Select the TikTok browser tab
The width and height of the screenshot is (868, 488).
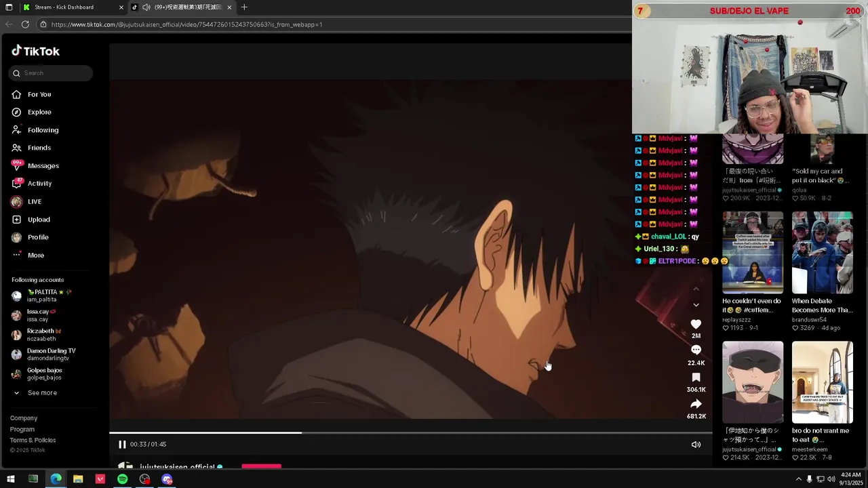click(x=182, y=7)
